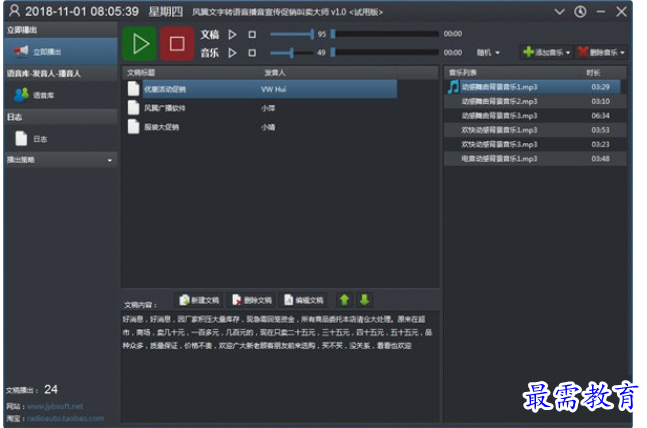Move script down with green down arrow
This screenshot has width=647, height=428.
[364, 300]
